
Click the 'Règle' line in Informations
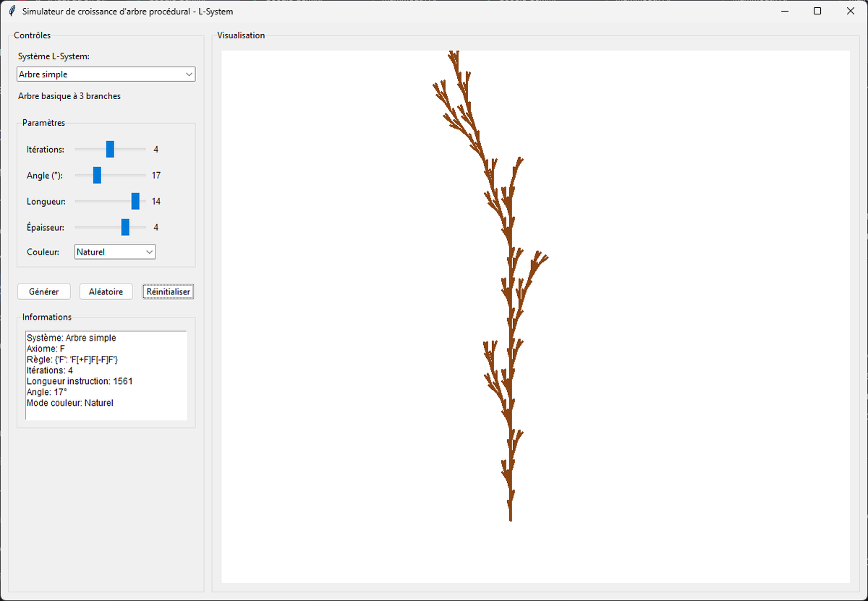pyautogui.click(x=72, y=359)
